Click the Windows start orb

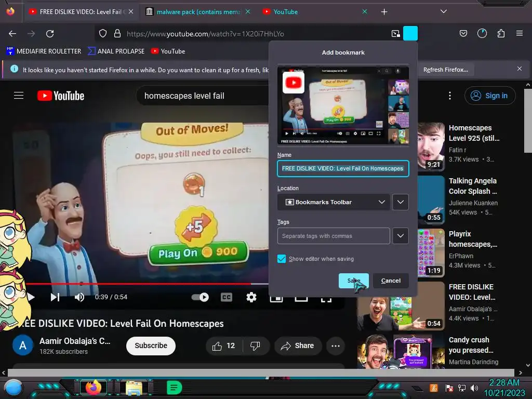click(13, 388)
